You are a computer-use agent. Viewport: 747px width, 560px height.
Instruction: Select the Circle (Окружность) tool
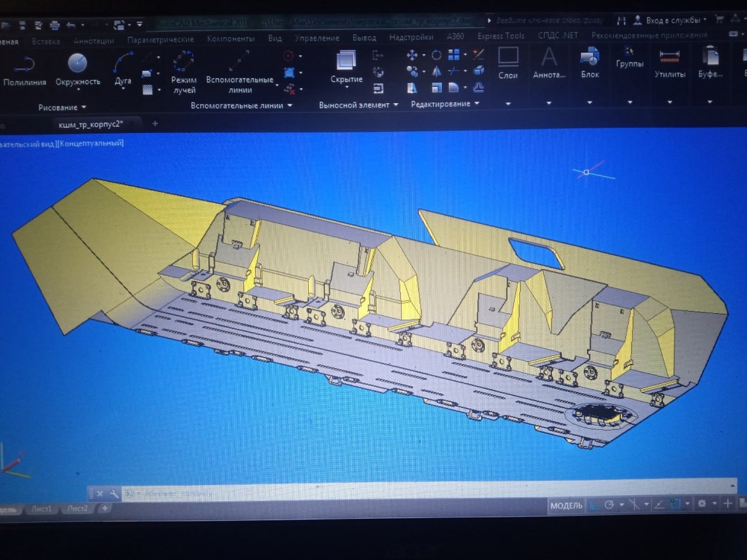pos(78,70)
